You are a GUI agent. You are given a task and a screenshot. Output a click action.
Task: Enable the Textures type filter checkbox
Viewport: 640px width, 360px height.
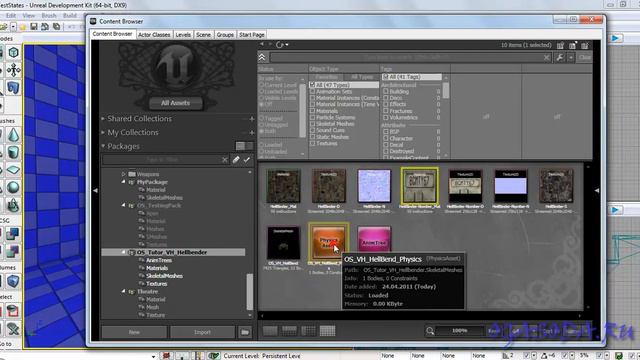click(x=312, y=143)
